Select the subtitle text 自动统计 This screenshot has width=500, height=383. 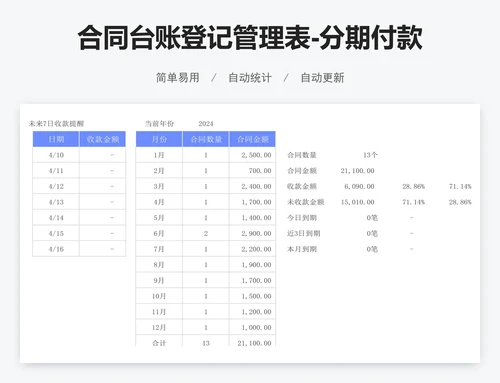[250, 78]
